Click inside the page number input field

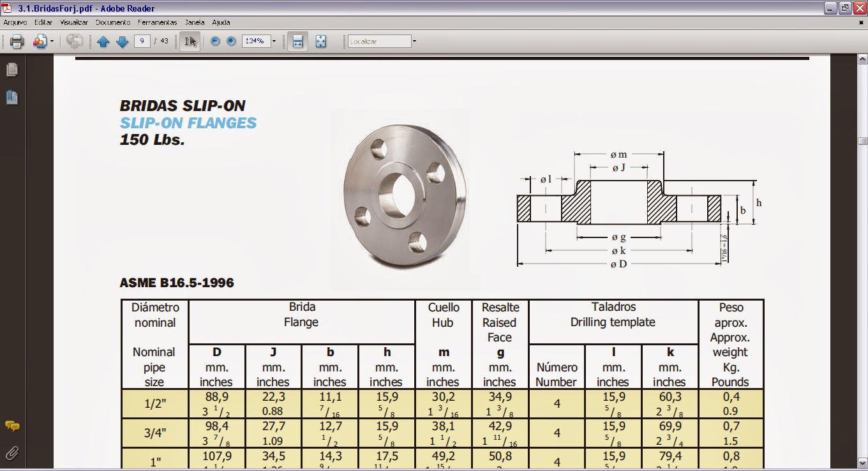click(141, 41)
